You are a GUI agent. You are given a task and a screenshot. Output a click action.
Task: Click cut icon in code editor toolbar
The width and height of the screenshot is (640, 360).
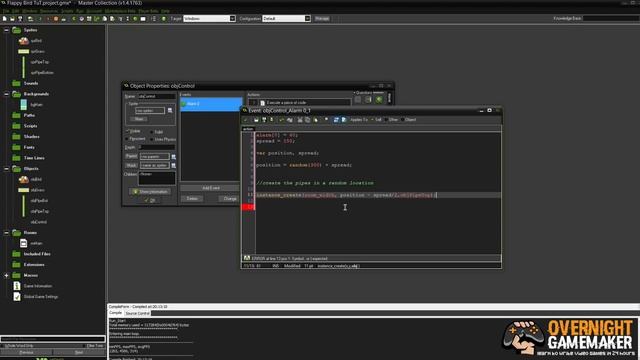tap(300, 120)
